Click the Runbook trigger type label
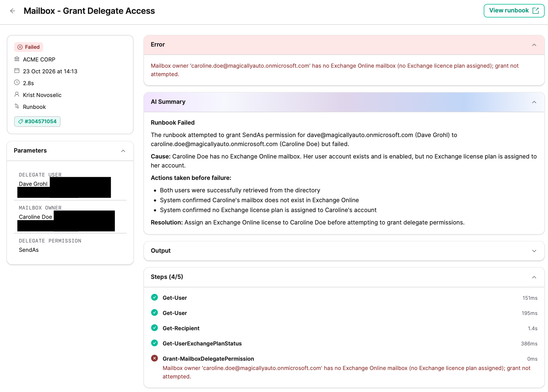The image size is (548, 392). point(34,107)
